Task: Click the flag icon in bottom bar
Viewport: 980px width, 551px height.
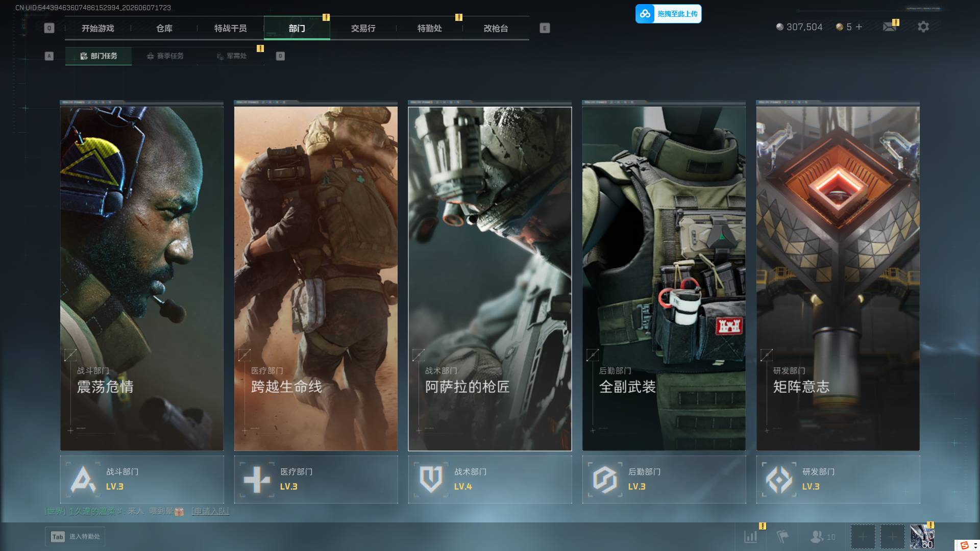Action: [782, 537]
